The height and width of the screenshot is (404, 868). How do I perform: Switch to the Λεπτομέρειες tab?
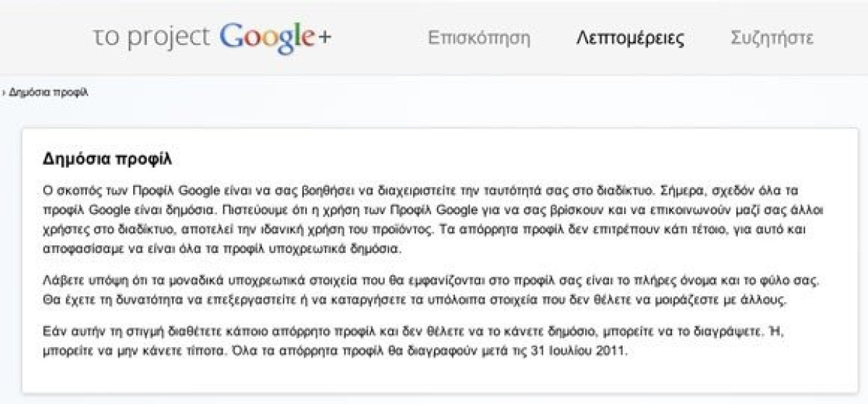pyautogui.click(x=630, y=38)
